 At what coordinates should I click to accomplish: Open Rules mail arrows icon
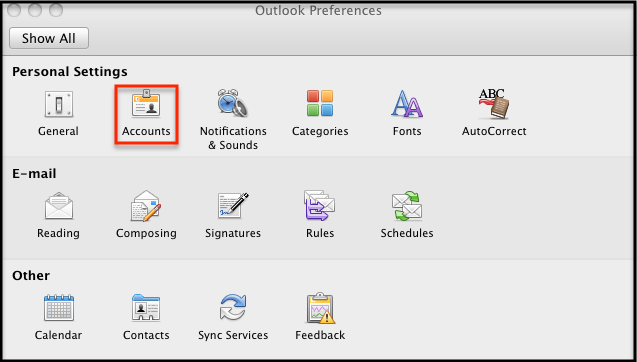point(319,206)
